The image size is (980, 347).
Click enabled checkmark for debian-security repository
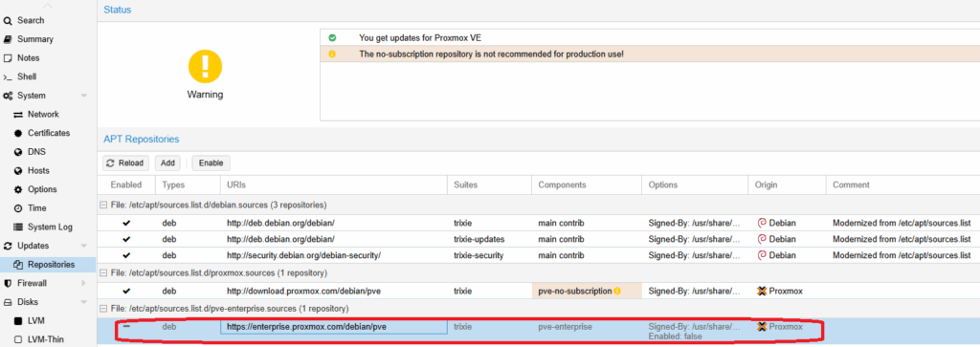point(127,255)
